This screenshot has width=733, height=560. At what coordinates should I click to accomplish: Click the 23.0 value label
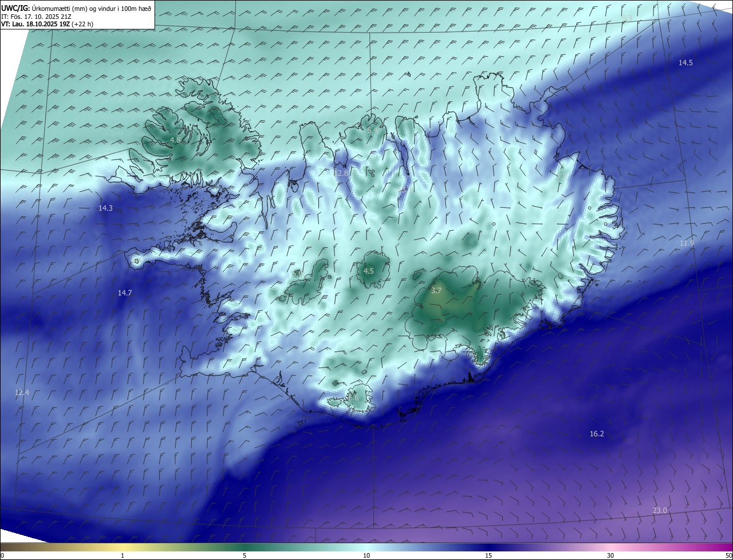(x=660, y=510)
